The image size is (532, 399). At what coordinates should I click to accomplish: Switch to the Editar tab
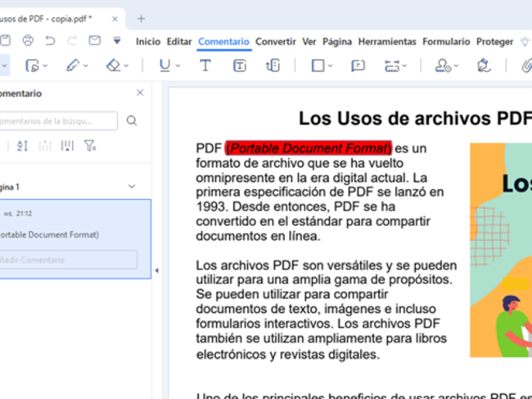178,42
